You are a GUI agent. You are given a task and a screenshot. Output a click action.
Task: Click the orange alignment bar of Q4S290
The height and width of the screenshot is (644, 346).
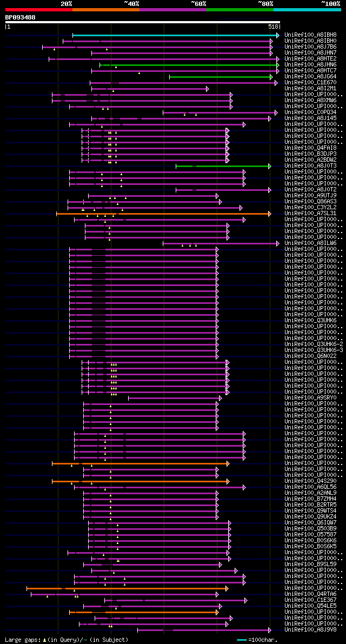coord(141,481)
